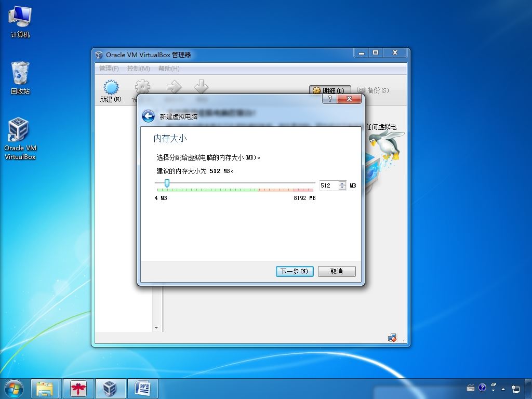
Task: Click the blue help icon in system tray
Action: tap(482, 388)
